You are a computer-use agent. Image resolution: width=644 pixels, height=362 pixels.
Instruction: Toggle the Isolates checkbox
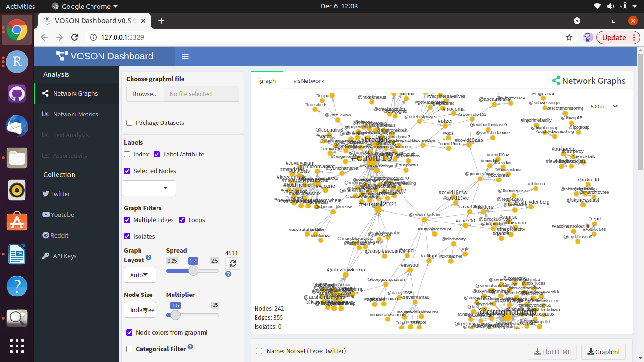coord(127,237)
